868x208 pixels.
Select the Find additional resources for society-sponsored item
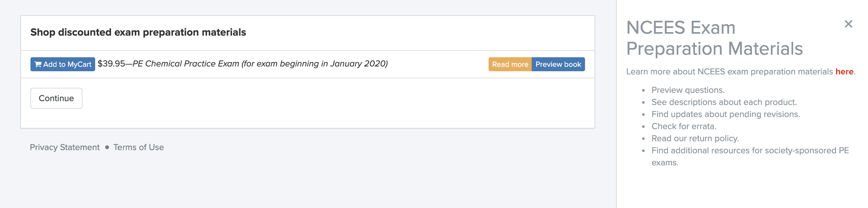pyautogui.click(x=750, y=156)
